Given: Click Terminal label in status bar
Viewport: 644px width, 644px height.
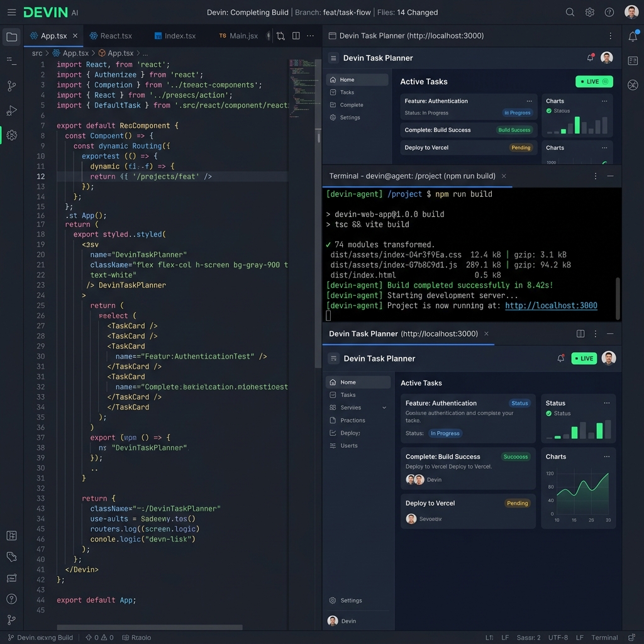Looking at the screenshot, I should click(604, 638).
